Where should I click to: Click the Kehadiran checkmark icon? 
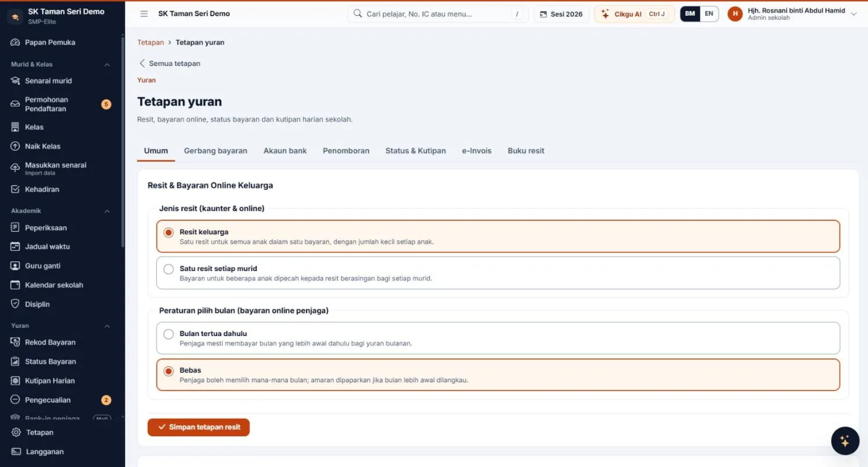16,189
